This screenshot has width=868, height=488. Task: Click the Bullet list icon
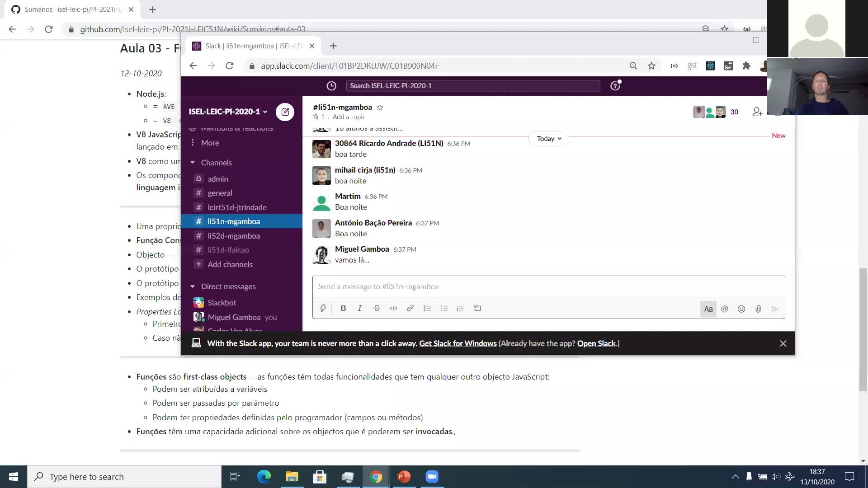[444, 309]
